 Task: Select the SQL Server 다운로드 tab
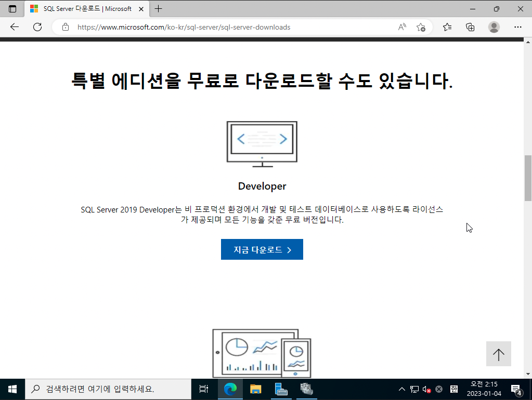click(87, 9)
